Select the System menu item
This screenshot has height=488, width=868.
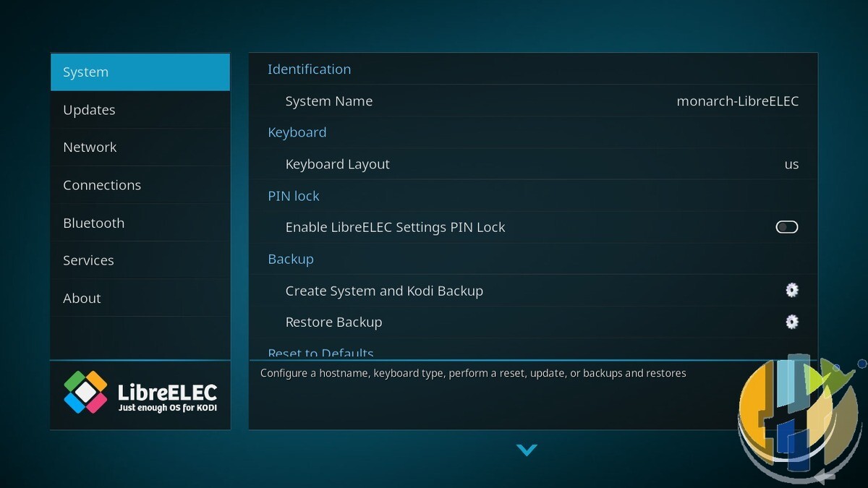tap(140, 72)
